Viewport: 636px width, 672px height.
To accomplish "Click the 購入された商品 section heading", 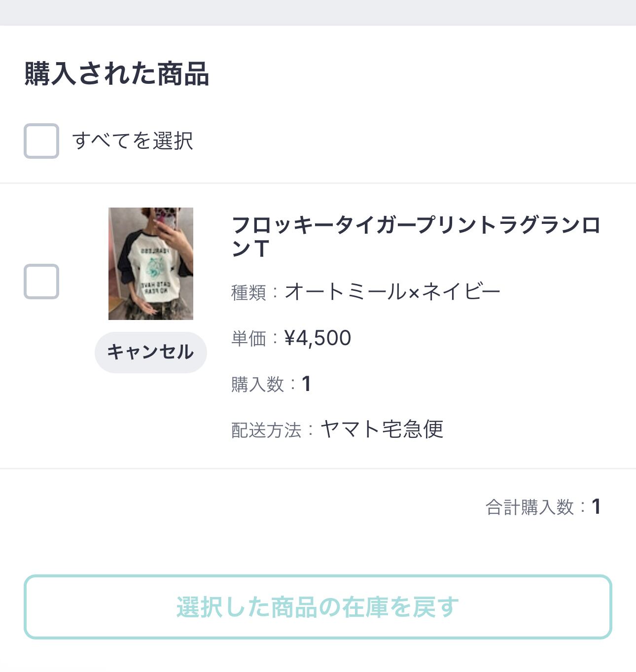I will [117, 74].
